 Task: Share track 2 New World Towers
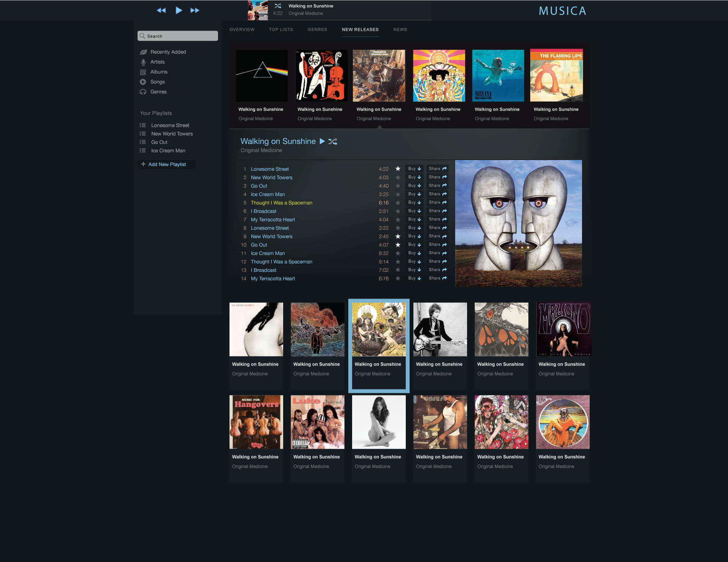437,177
